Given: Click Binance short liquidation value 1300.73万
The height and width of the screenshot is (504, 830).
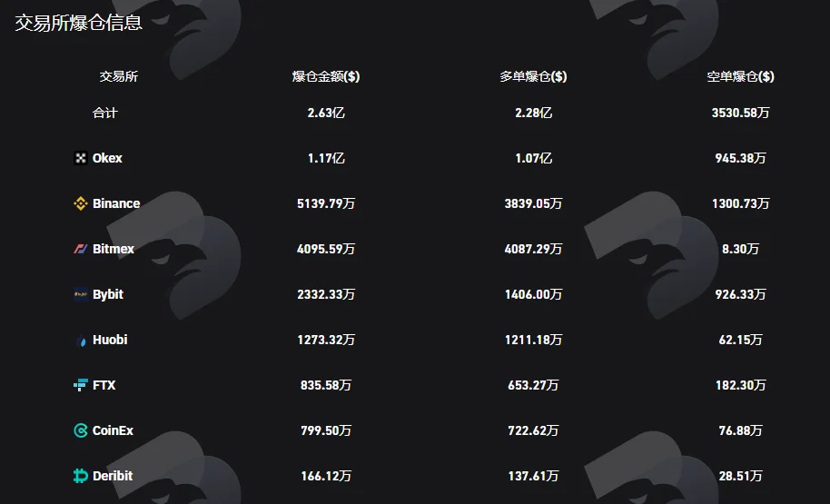Looking at the screenshot, I should (740, 203).
